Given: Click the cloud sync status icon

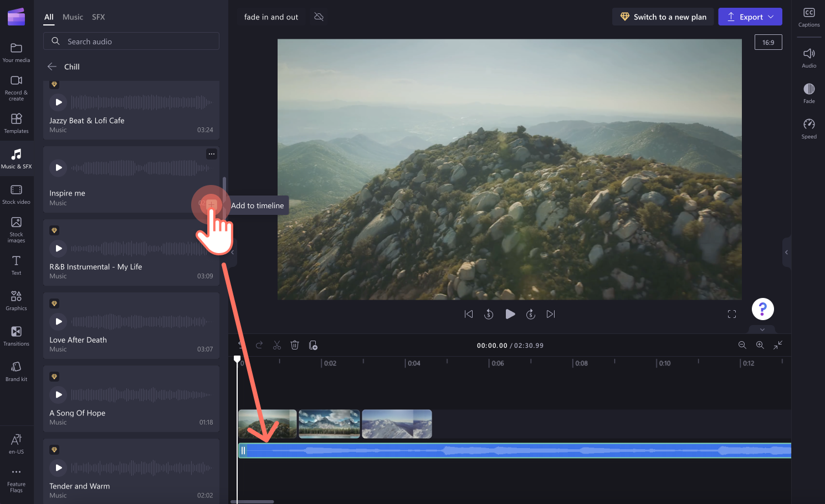Looking at the screenshot, I should click(x=319, y=17).
